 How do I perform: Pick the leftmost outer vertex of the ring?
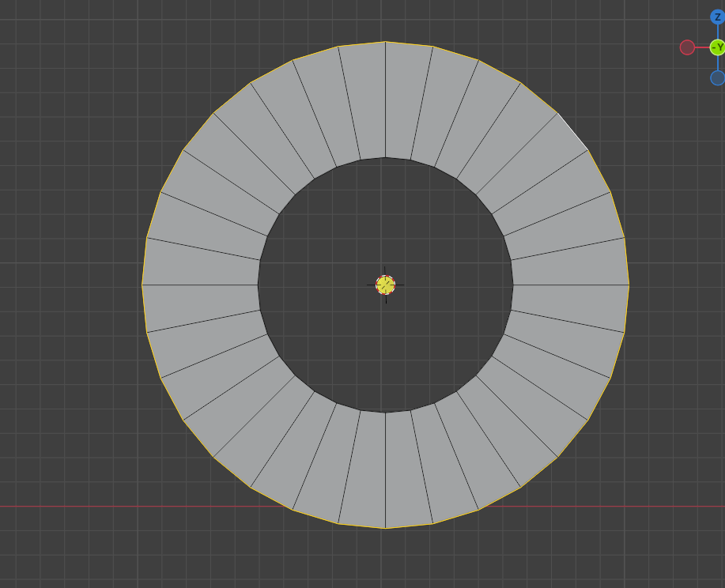(x=142, y=285)
